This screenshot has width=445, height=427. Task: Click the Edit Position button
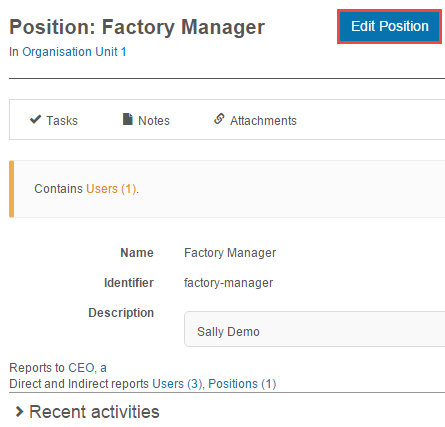pyautogui.click(x=389, y=27)
